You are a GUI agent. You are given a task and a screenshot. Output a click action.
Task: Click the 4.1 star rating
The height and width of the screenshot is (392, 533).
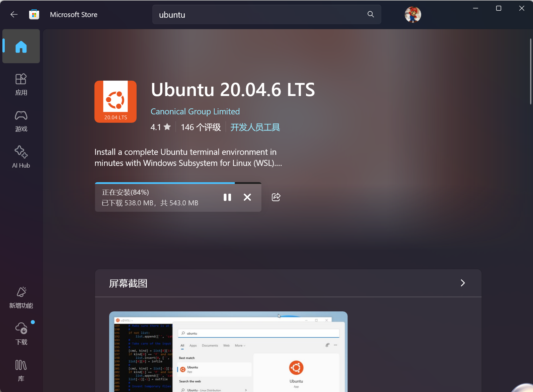coord(161,127)
